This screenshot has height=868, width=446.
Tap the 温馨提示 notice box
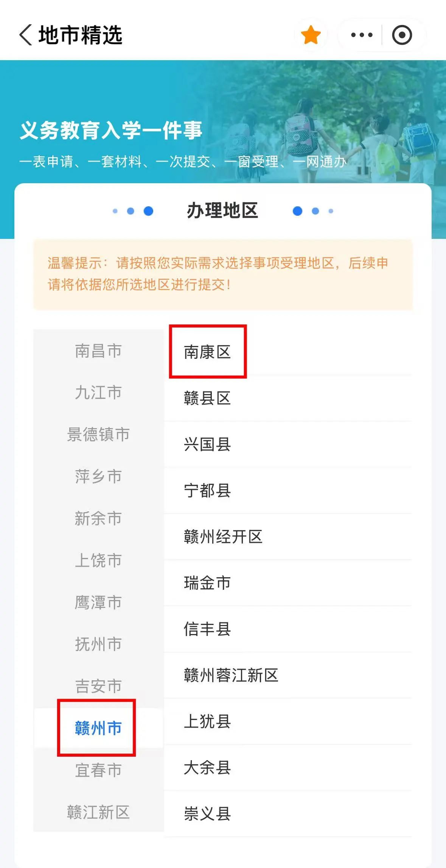click(223, 274)
